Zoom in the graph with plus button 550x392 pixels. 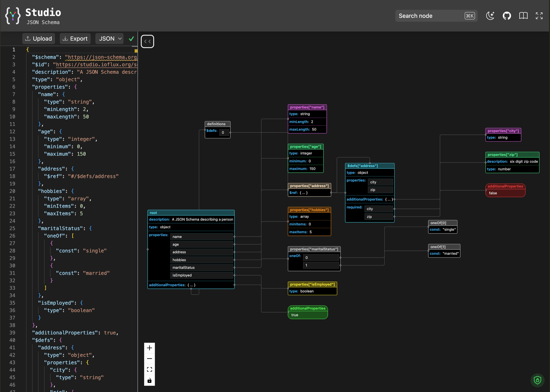pos(149,348)
